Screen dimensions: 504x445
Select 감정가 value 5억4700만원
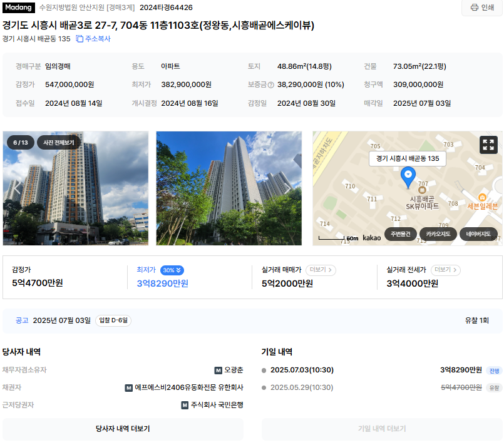click(x=38, y=283)
